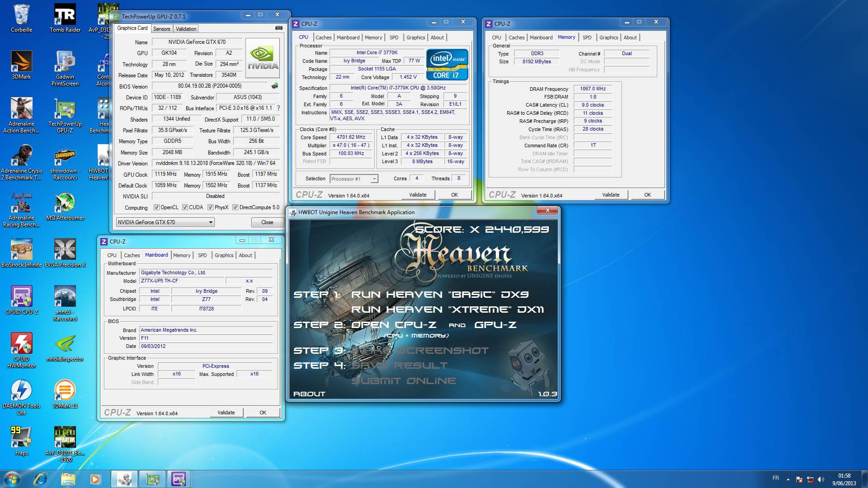Click OK in CPU-Z Memory window
This screenshot has height=488, width=868.
coord(647,195)
